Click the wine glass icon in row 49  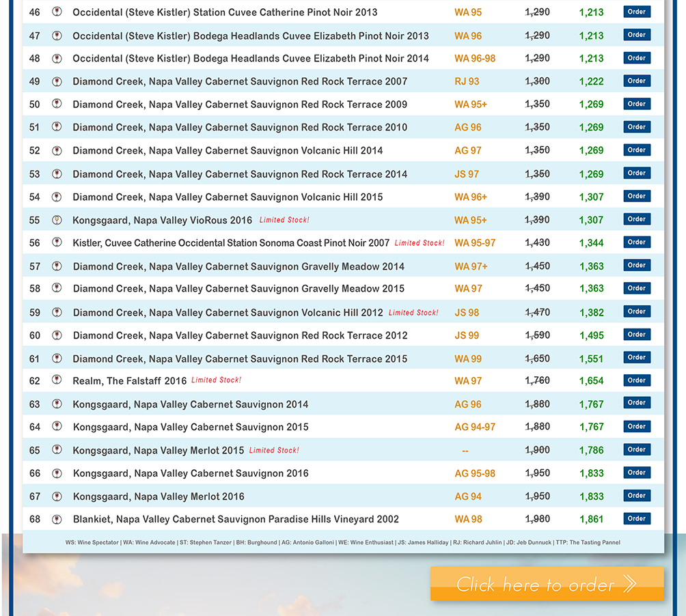57,81
